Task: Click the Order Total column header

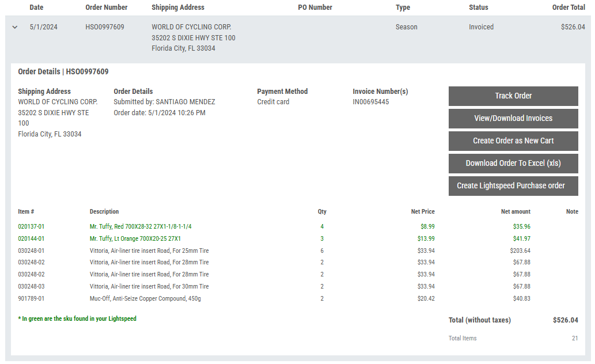Action: tap(568, 7)
